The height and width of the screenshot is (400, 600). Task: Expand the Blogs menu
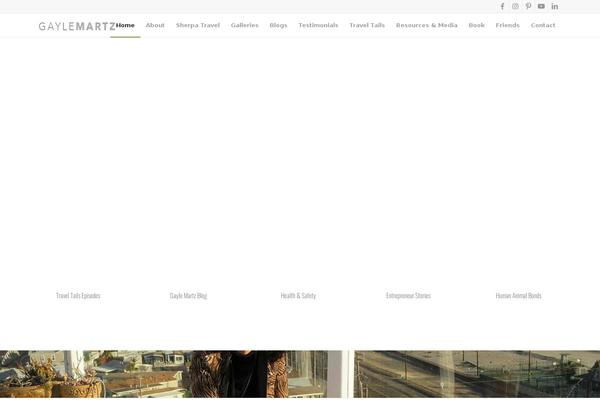(x=278, y=25)
